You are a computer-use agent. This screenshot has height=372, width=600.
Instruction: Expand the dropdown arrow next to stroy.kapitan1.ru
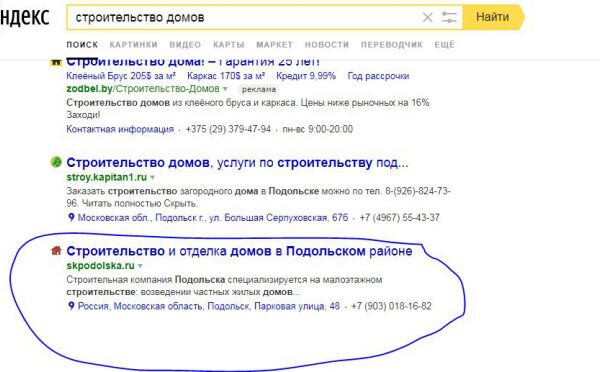(153, 178)
